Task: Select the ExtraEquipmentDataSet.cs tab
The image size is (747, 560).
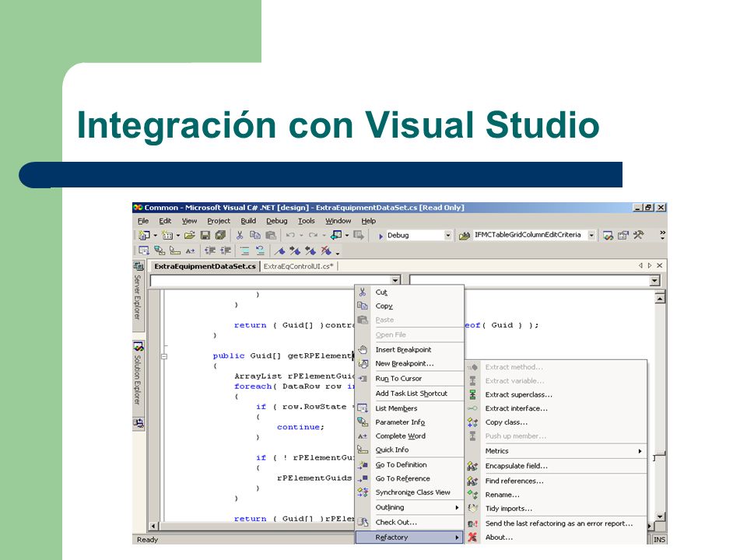Action: (x=205, y=266)
